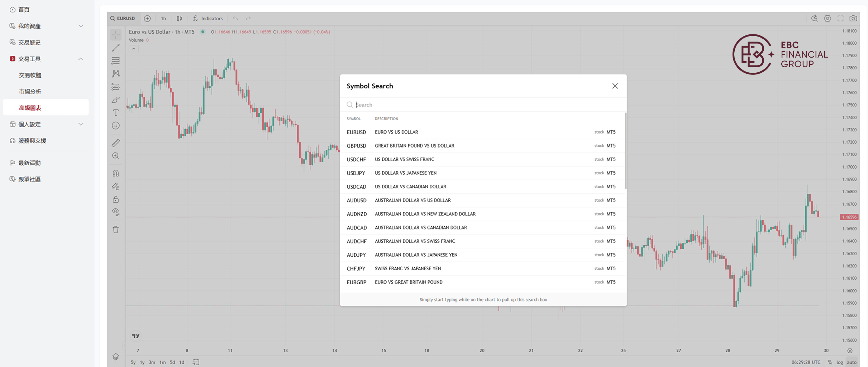868x367 pixels.
Task: Open the object tree layers icon
Action: pos(116,357)
